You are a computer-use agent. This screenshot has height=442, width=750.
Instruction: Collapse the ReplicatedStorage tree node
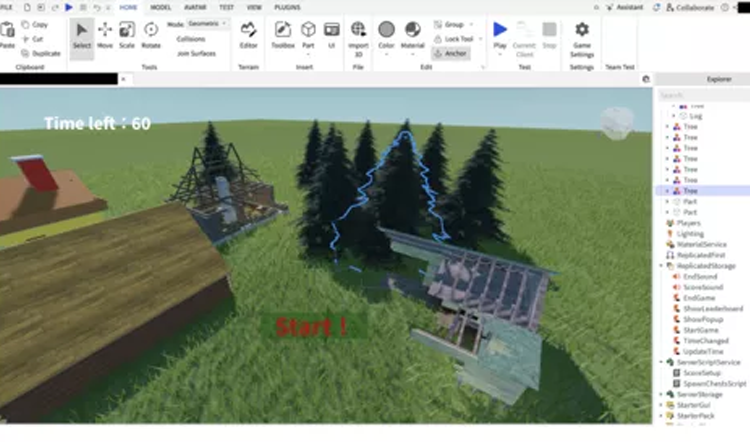pos(661,266)
